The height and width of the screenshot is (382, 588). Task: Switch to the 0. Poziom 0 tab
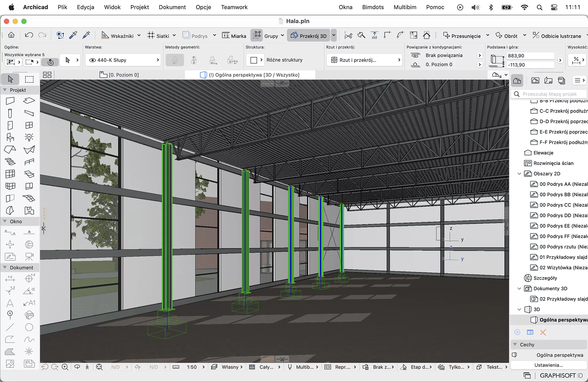(x=120, y=75)
